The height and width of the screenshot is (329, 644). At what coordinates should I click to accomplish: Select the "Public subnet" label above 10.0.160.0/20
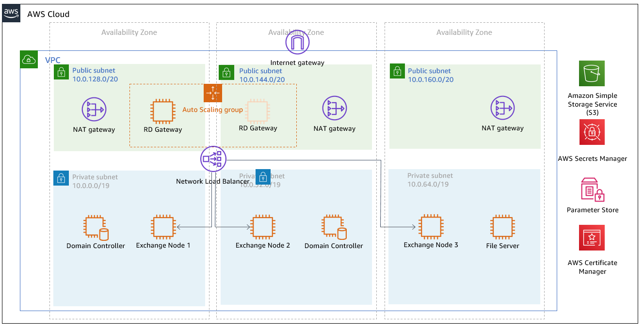click(429, 71)
